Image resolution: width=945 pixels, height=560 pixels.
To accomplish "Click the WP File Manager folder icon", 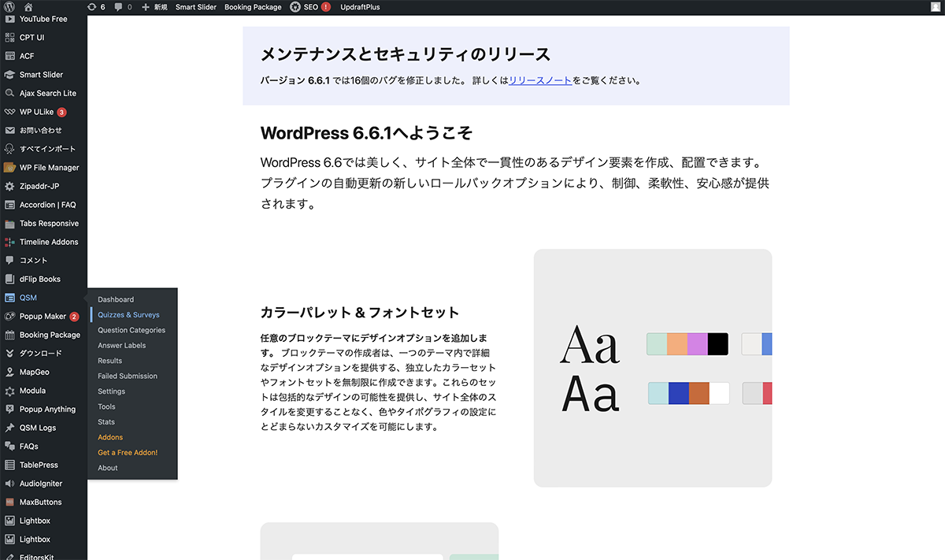I will 9,168.
